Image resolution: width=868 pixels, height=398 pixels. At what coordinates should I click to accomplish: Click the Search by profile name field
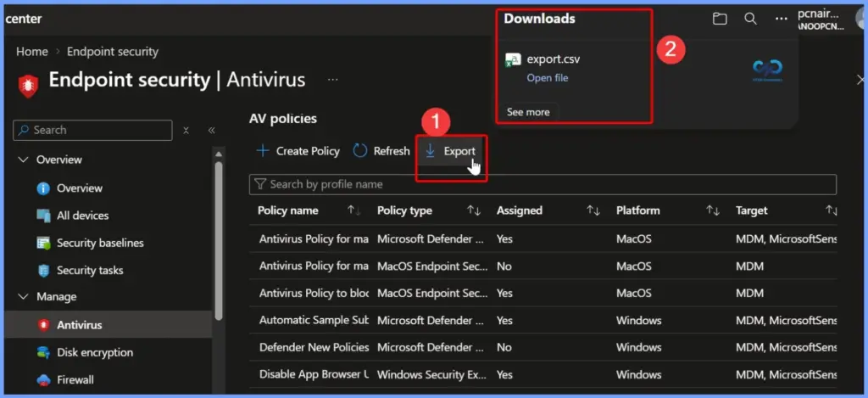[542, 184]
